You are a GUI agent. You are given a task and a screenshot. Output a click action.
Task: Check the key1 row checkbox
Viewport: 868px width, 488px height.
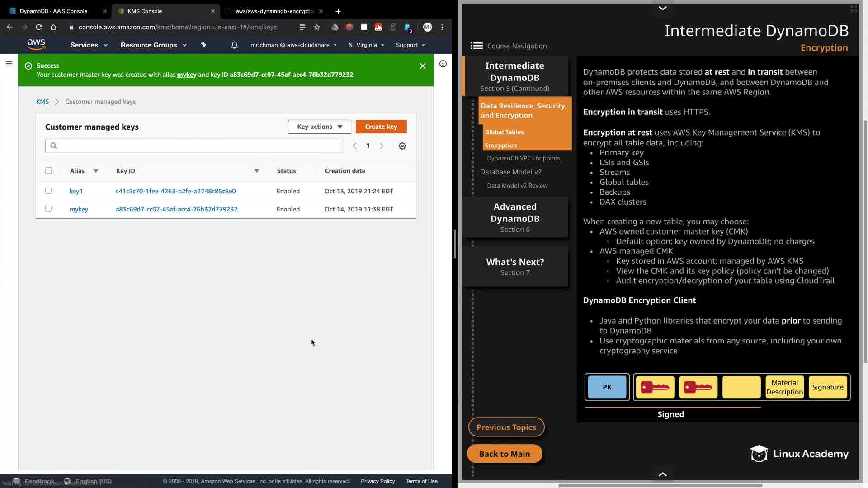tap(48, 191)
